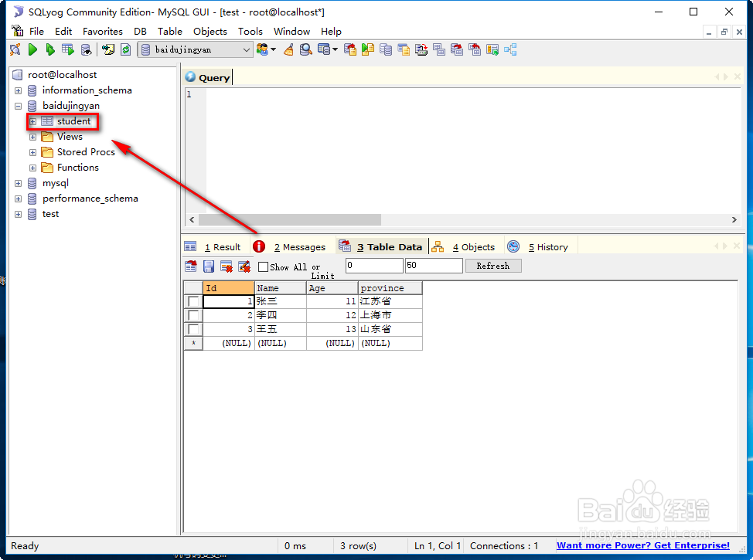Expand the Functions folder

(32, 168)
